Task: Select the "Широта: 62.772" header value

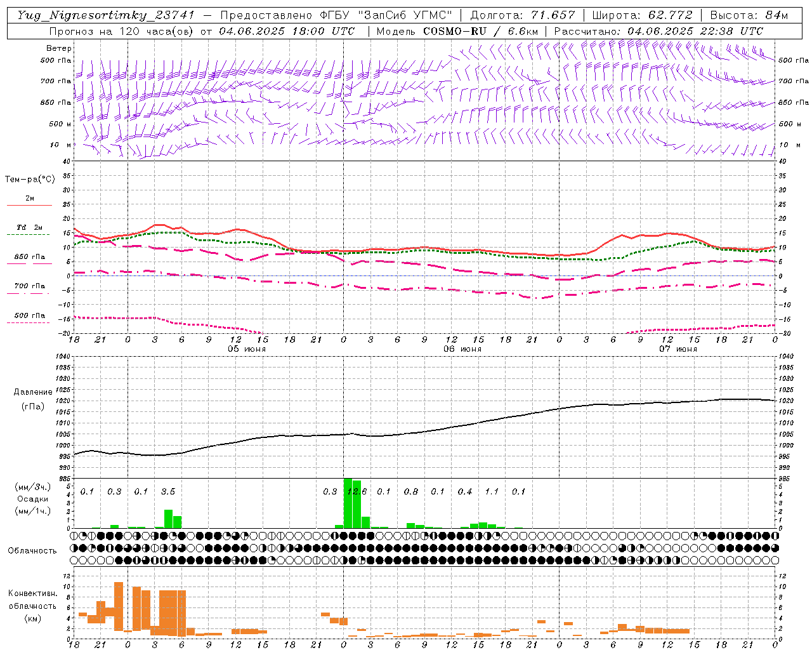Action: pyautogui.click(x=642, y=15)
